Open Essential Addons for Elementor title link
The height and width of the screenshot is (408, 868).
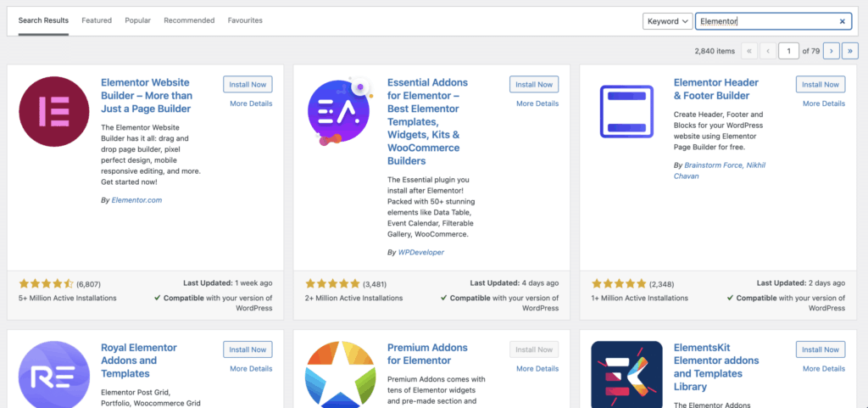click(x=427, y=122)
